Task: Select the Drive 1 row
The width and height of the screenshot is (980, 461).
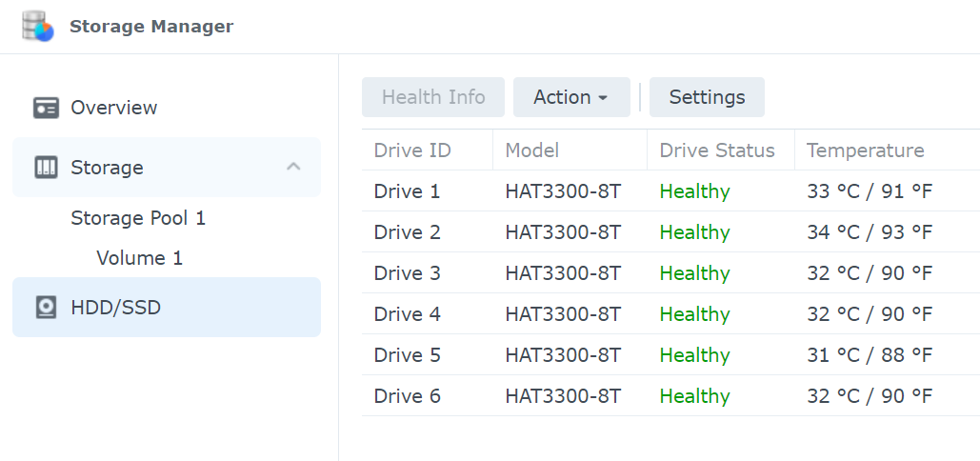Action: (670, 191)
